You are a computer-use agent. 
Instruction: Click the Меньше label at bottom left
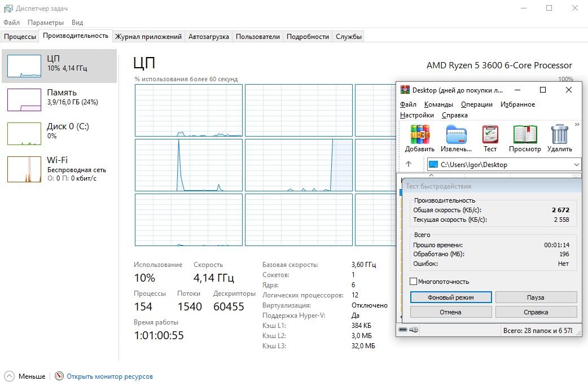point(32,376)
